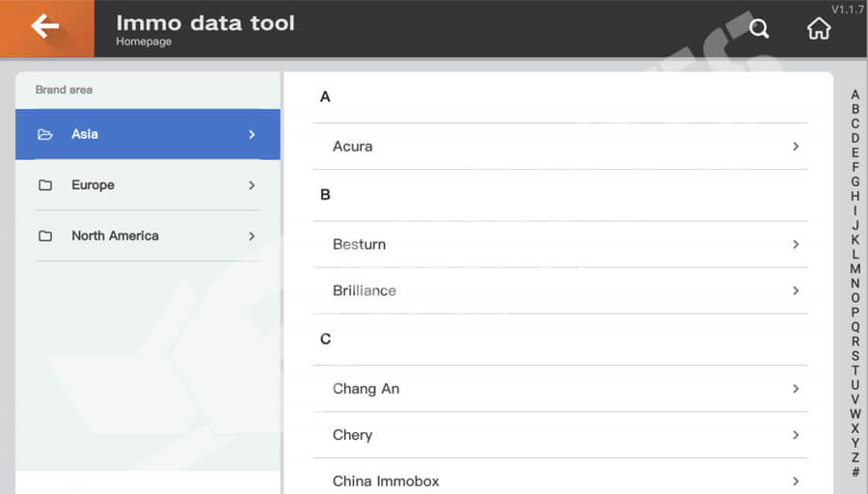
Task: Jump to letter M in alphabet index
Action: point(854,269)
